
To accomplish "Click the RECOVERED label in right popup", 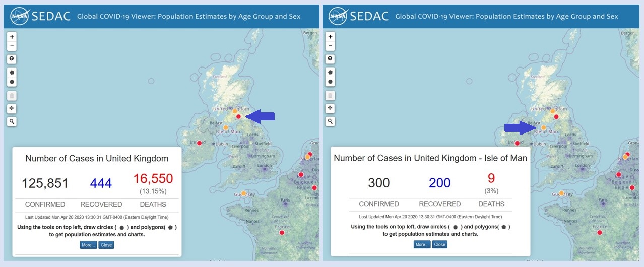I will coord(440,204).
